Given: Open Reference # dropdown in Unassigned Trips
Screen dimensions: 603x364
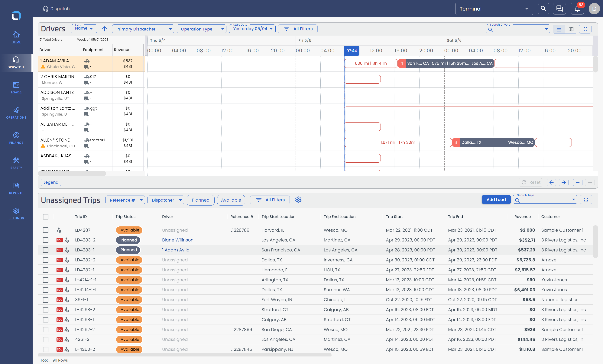Looking at the screenshot, I should [x=125, y=200].
